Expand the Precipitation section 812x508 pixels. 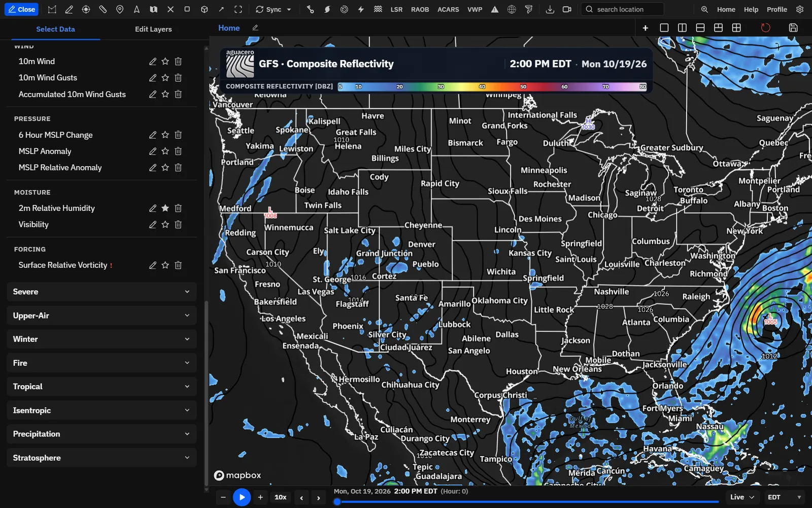tap(101, 434)
